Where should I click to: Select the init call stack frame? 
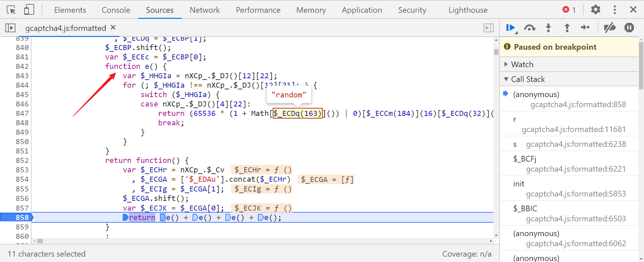click(x=519, y=184)
